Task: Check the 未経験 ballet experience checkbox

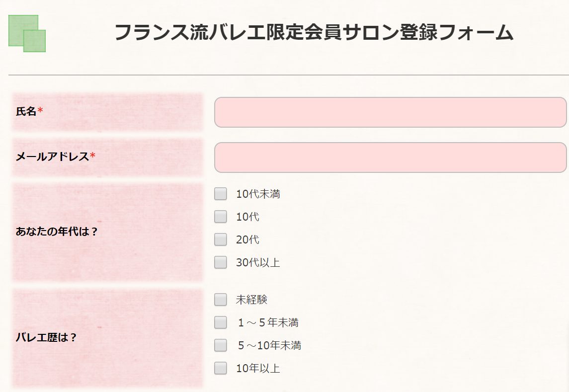Action: 220,300
